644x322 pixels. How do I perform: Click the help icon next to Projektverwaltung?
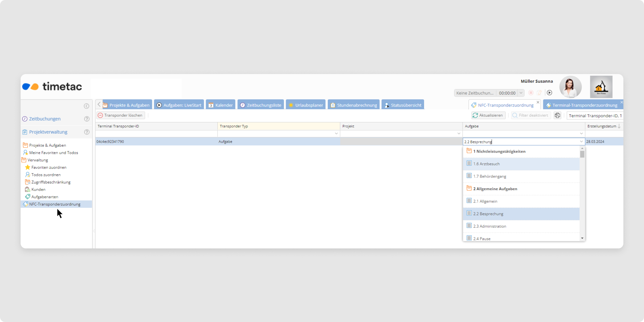click(87, 132)
